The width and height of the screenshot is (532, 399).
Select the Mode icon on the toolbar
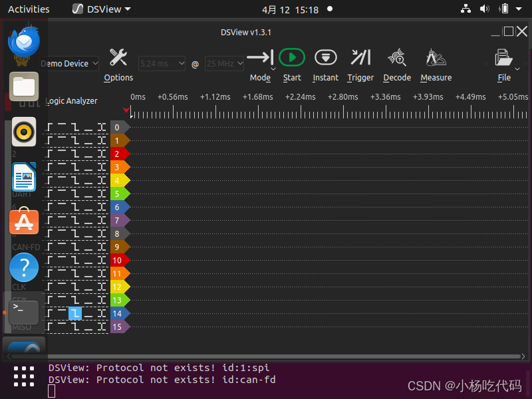(260, 57)
